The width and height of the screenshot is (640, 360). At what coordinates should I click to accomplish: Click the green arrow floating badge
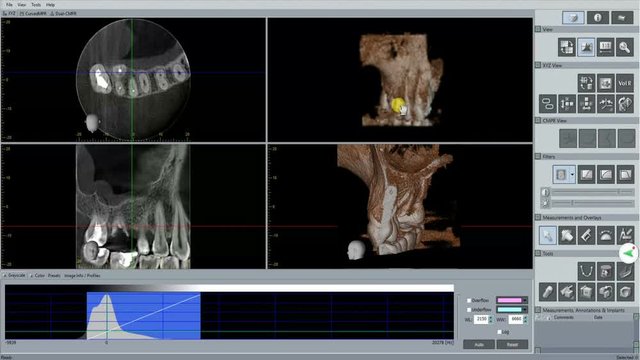(x=629, y=253)
